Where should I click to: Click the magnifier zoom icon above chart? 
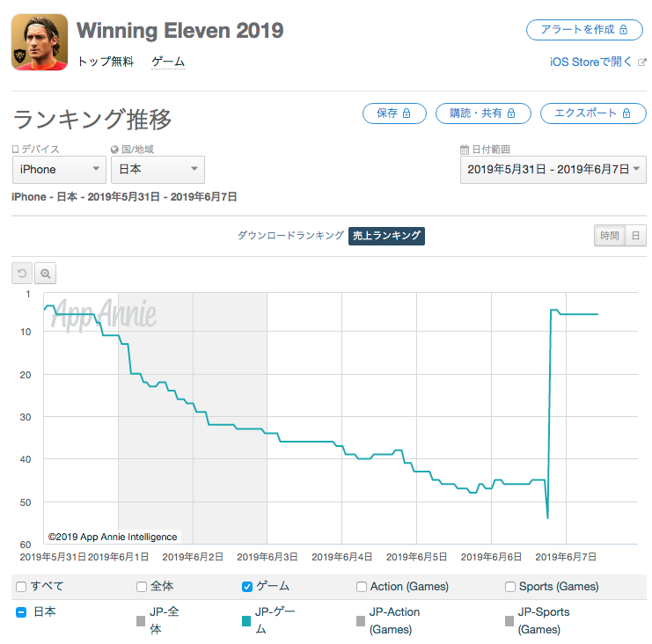click(46, 273)
